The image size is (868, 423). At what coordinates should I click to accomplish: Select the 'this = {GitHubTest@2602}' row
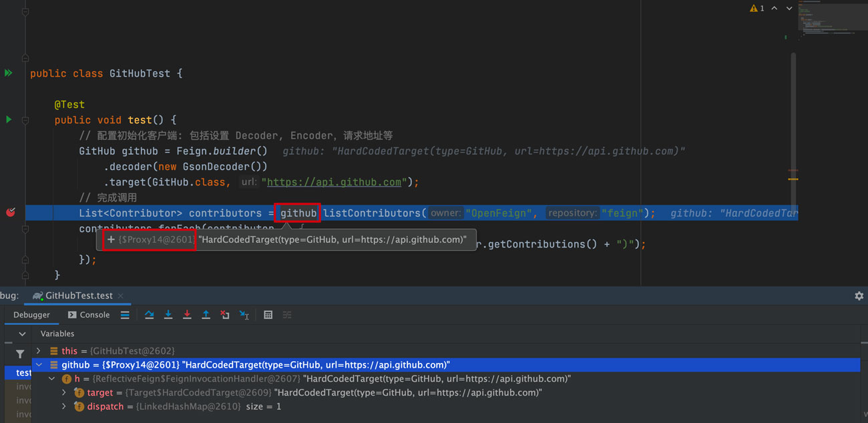(446, 351)
